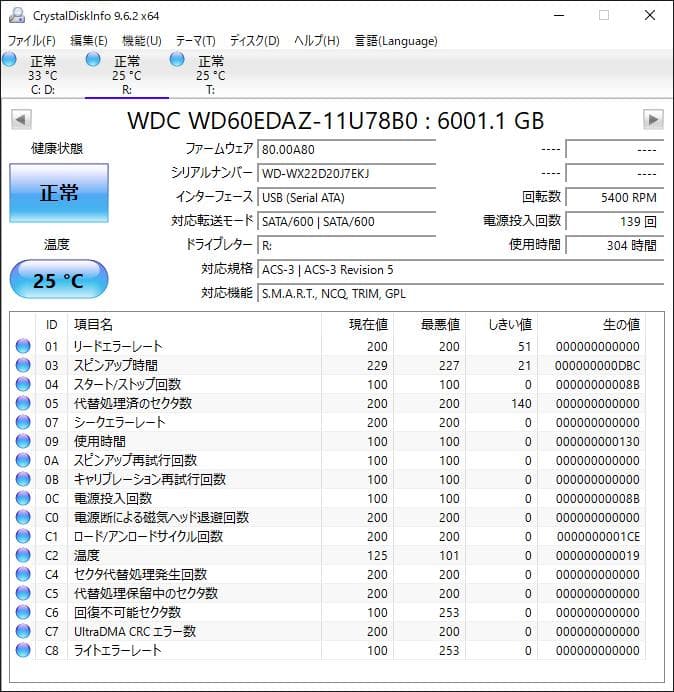The width and height of the screenshot is (674, 692).
Task: Open the ディスク(D) menu
Action: click(255, 41)
